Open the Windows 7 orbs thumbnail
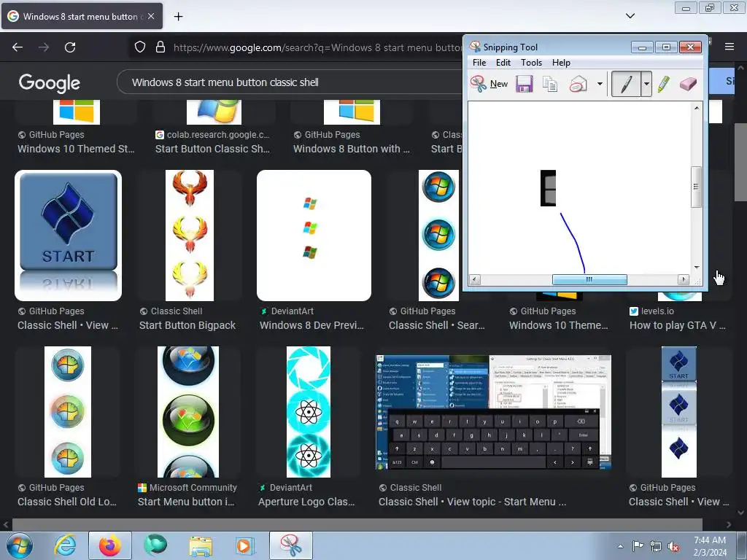Screen dimensions: 747x560 pyautogui.click(x=438, y=236)
